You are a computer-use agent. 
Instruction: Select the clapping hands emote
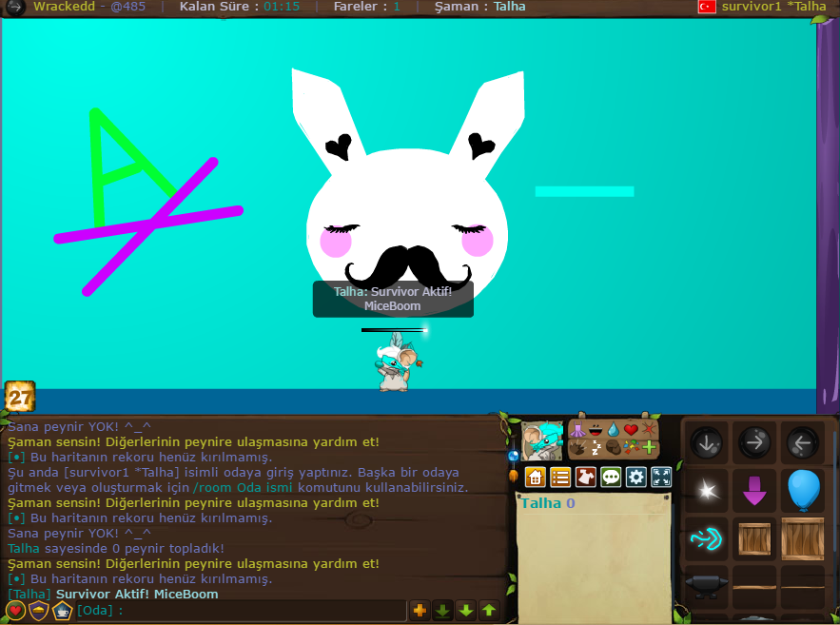577,447
